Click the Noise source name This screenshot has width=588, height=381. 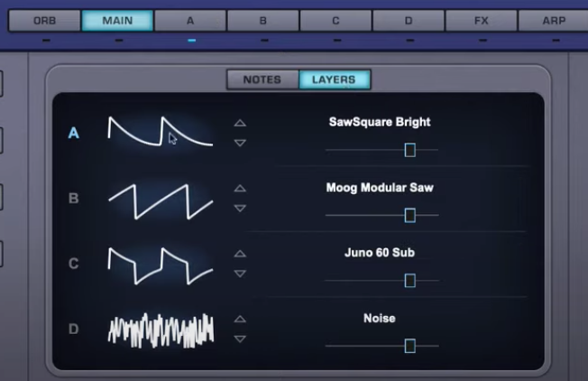(380, 319)
